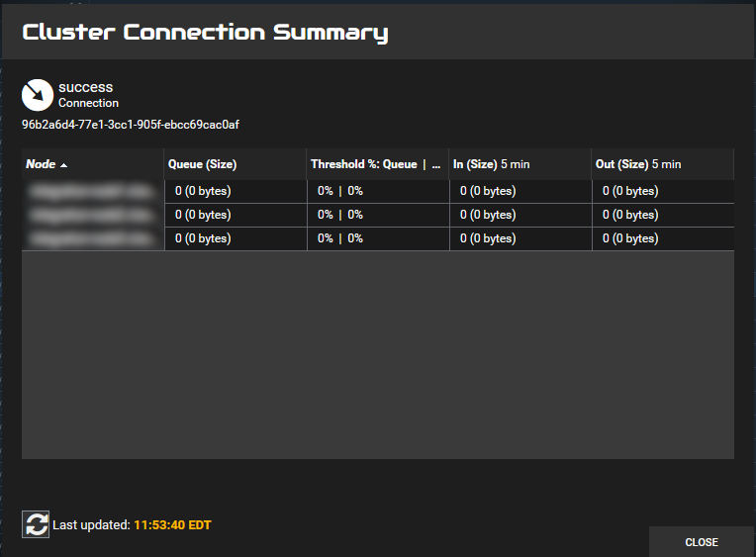
Task: Click third row Threshold 0% | 0% cell
Action: tap(378, 238)
